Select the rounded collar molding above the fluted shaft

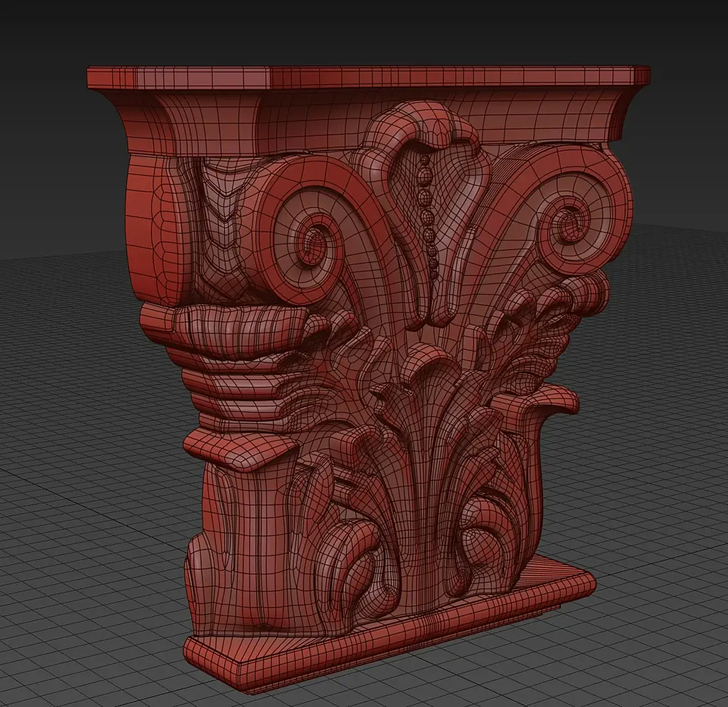coord(239,450)
